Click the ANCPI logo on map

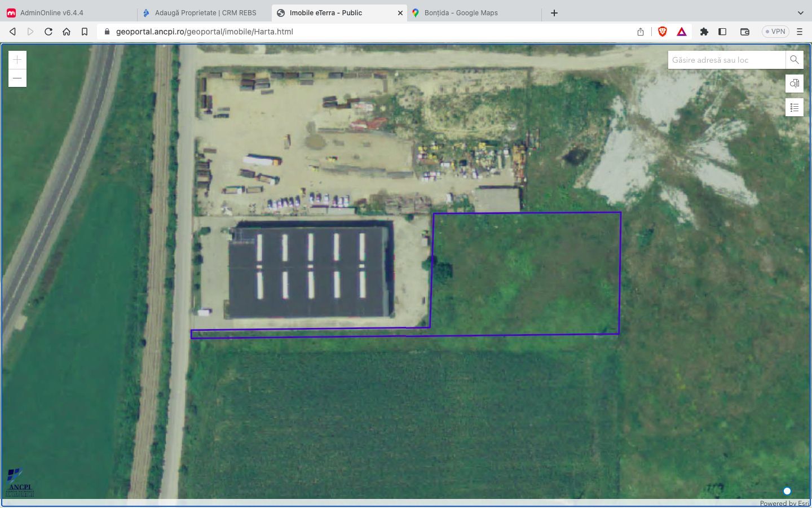[20, 482]
